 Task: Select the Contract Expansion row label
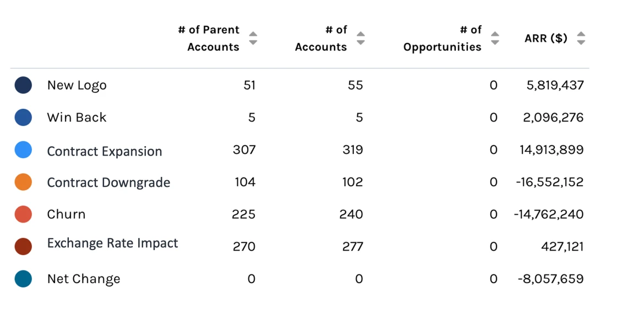(105, 152)
